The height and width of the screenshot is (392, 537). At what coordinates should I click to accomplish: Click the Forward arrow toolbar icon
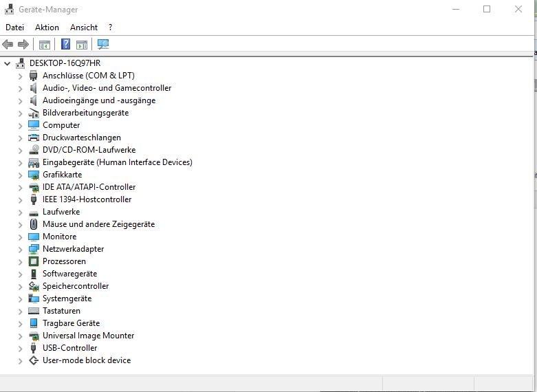tap(23, 44)
